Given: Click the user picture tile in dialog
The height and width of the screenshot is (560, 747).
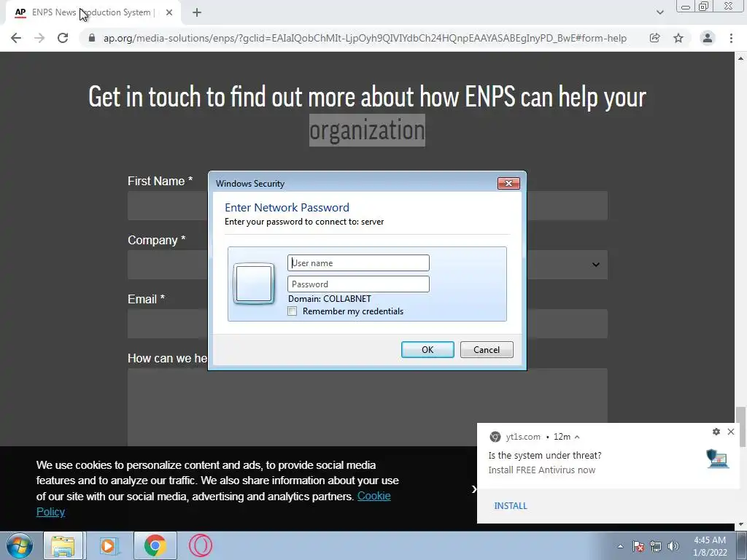Looking at the screenshot, I should point(254,284).
